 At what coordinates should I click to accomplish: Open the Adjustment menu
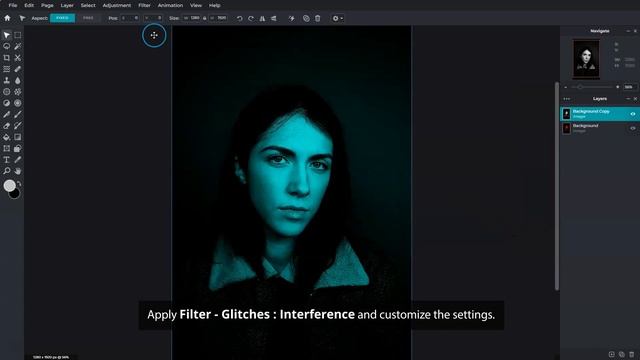(x=117, y=5)
